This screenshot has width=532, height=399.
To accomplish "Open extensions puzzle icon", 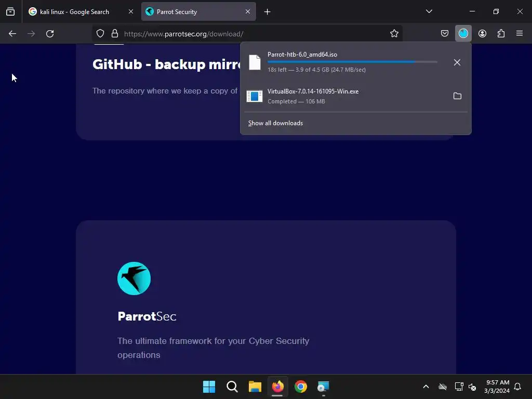I will coord(501,33).
